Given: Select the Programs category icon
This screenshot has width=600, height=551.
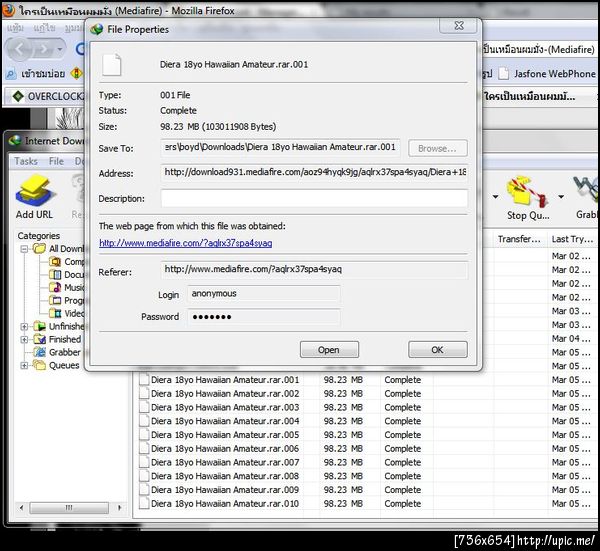Looking at the screenshot, I should [55, 300].
